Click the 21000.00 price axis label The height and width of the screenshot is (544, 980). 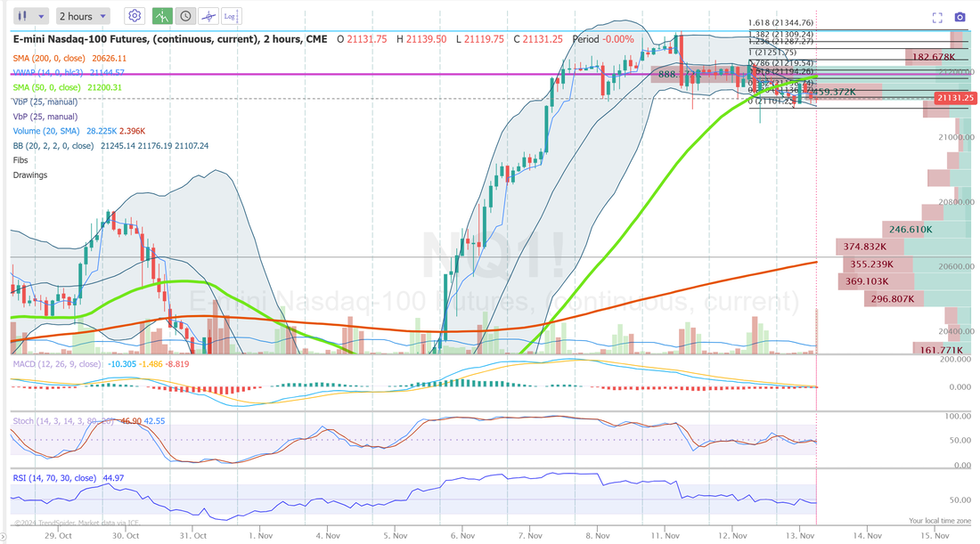click(956, 137)
